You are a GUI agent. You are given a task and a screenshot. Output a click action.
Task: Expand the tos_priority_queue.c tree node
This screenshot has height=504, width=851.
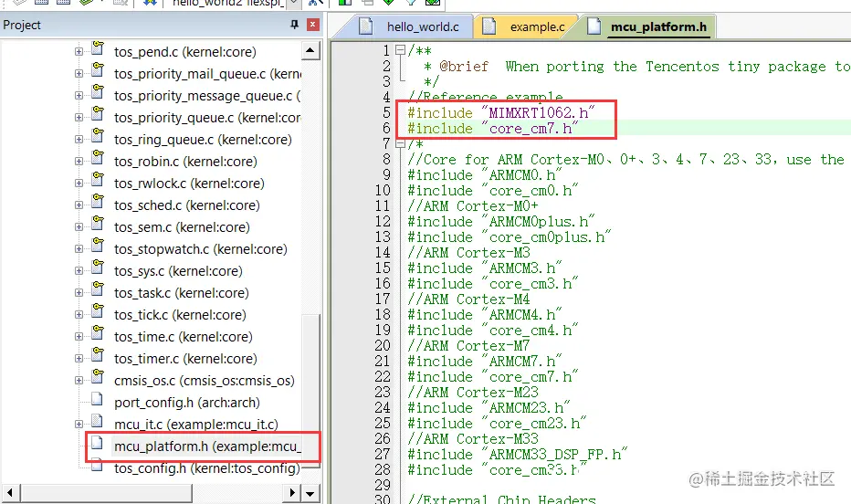tap(79, 117)
